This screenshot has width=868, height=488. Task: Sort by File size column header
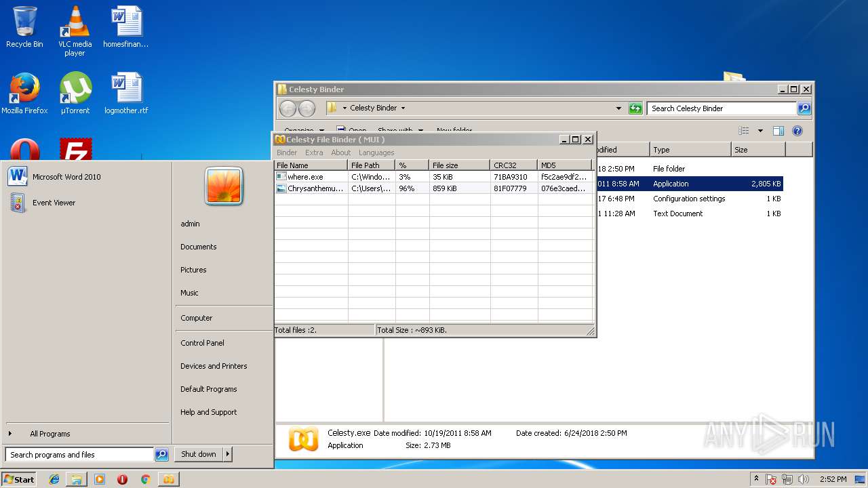pyautogui.click(x=460, y=165)
